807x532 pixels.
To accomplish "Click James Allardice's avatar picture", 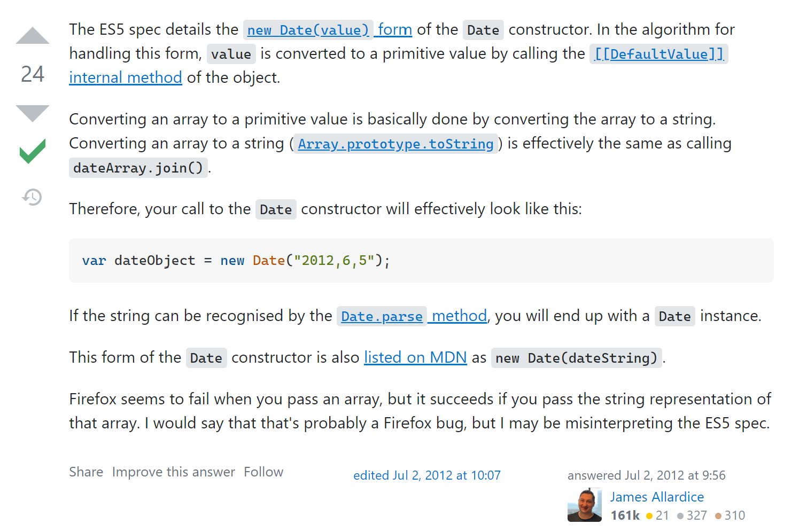I will point(584,505).
